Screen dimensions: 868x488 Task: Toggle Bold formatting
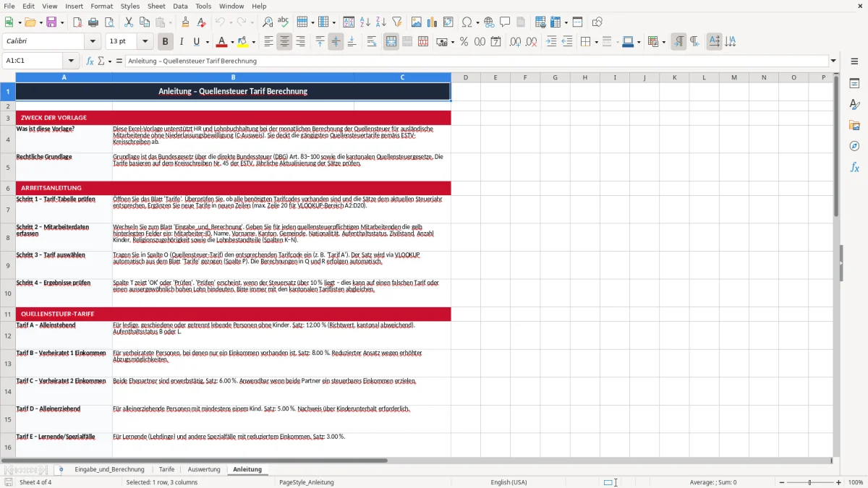pyautogui.click(x=166, y=42)
